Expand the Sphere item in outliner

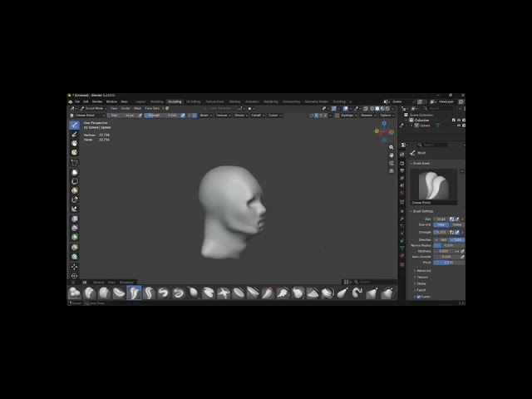[412, 126]
